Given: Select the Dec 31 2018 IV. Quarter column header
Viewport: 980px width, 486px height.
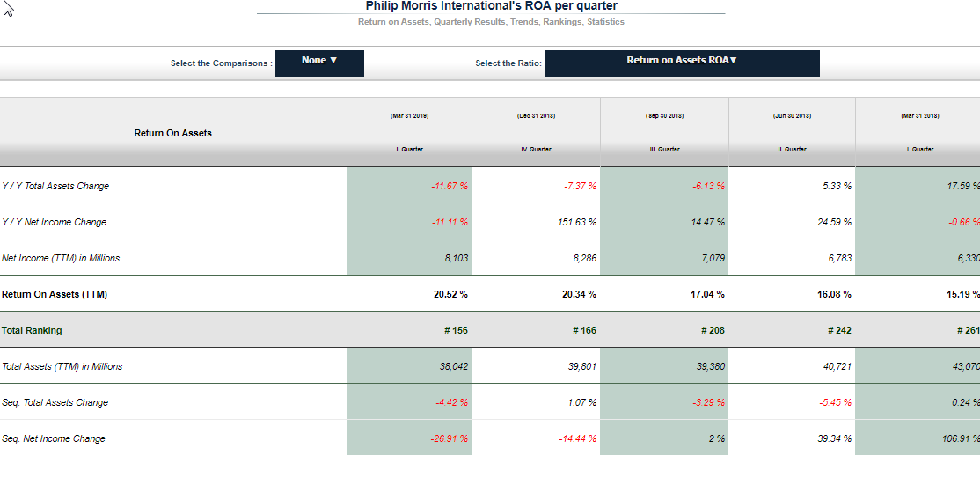Looking at the screenshot, I should [536, 132].
